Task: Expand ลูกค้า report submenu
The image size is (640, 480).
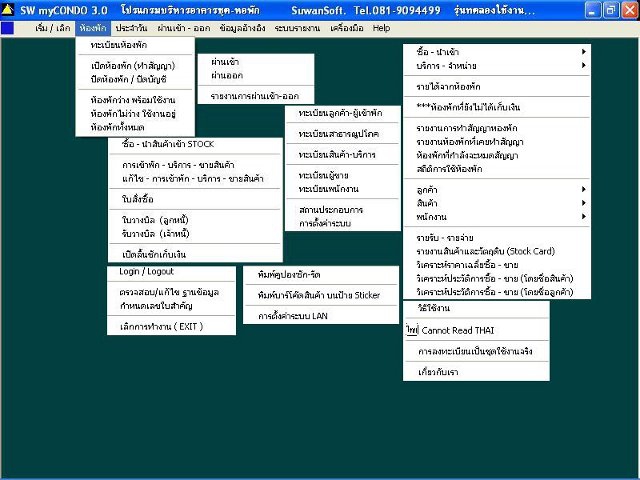Action: [497, 190]
